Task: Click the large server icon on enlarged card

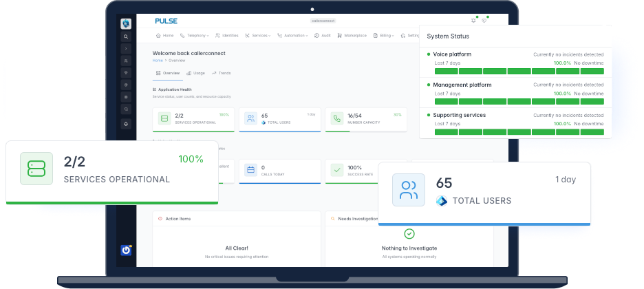Action: (36, 169)
